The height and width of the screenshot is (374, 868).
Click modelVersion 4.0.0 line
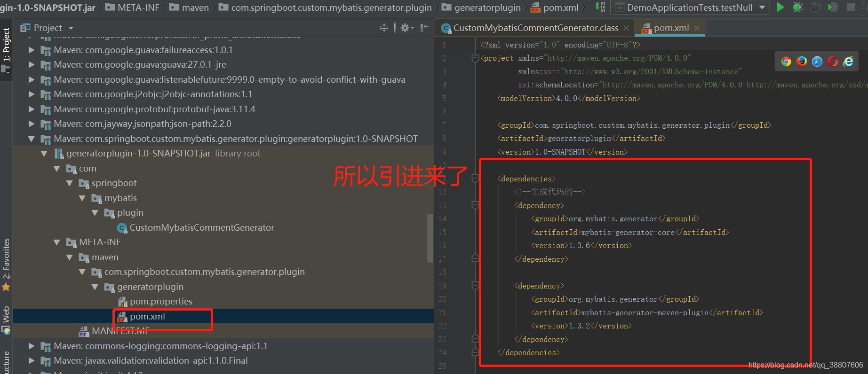click(x=568, y=98)
